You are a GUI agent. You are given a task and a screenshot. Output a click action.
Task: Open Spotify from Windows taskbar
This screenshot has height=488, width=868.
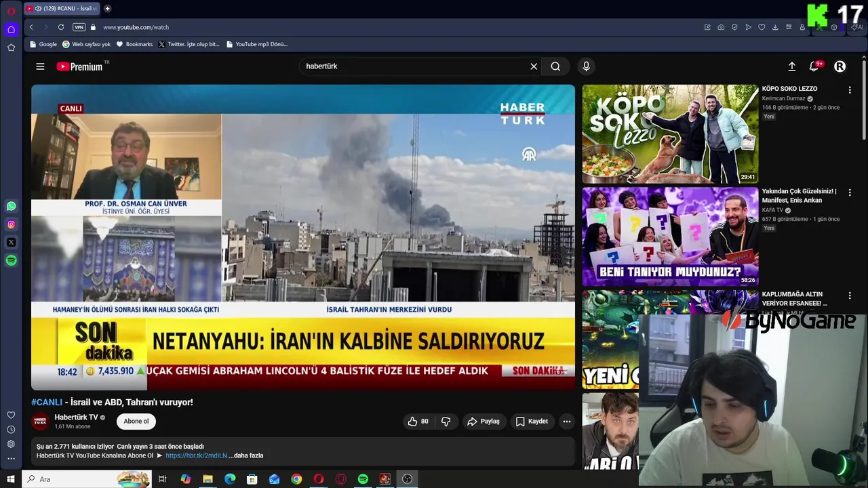363,479
